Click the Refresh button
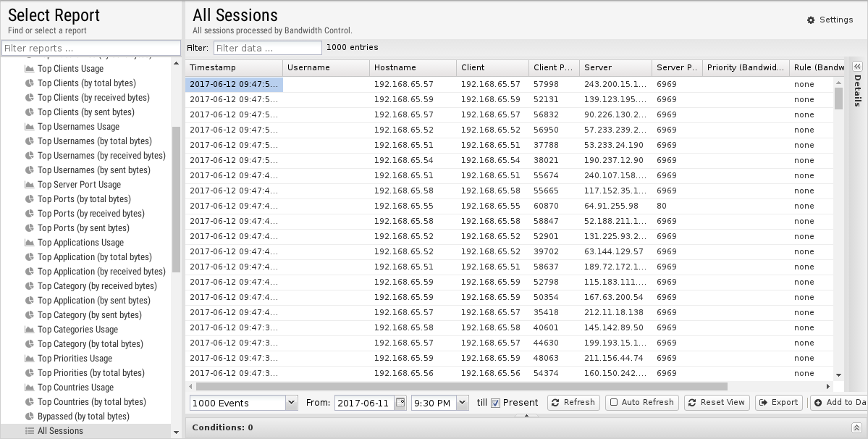868x439 pixels. (573, 403)
